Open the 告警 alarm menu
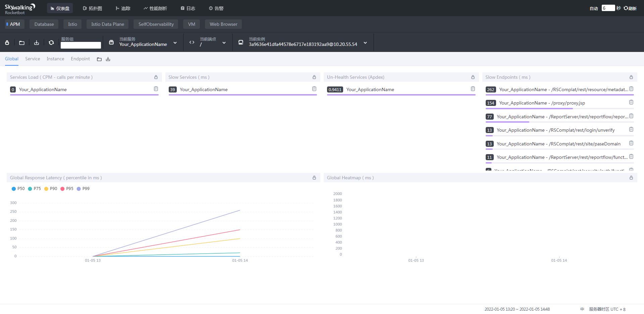Viewport: 644px width, 314px height. [216, 8]
